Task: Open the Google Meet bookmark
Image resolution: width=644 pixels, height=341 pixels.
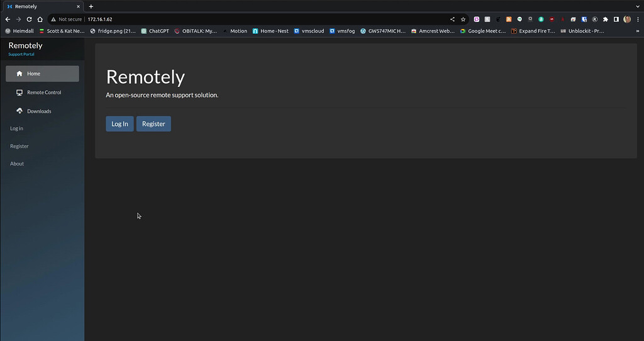Action: 483,31
